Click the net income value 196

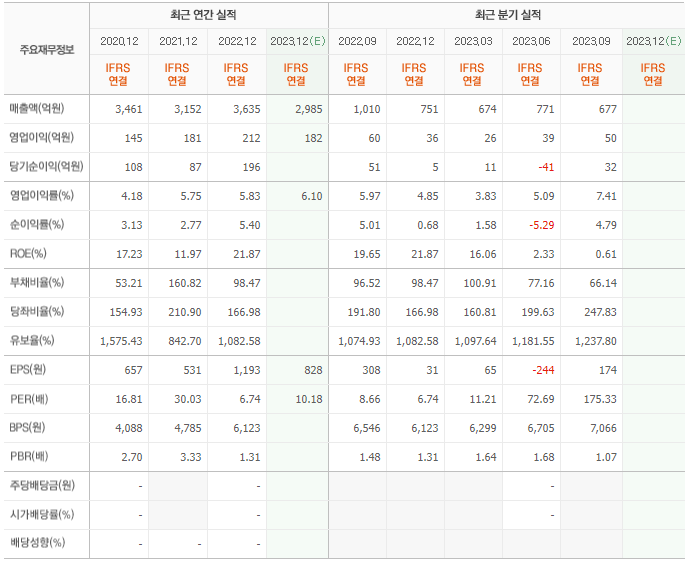[x=251, y=167]
